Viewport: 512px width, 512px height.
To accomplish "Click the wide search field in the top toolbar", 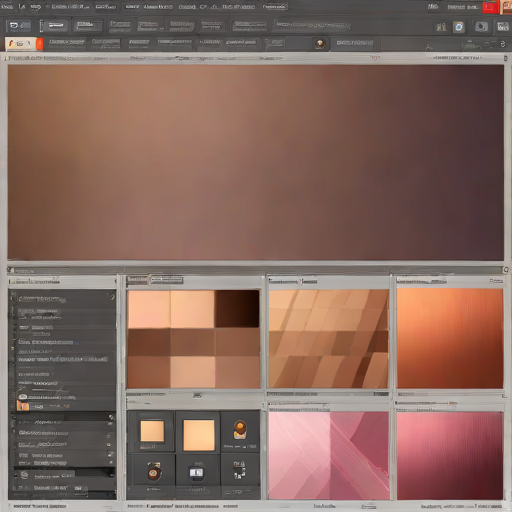I will tap(312, 25).
